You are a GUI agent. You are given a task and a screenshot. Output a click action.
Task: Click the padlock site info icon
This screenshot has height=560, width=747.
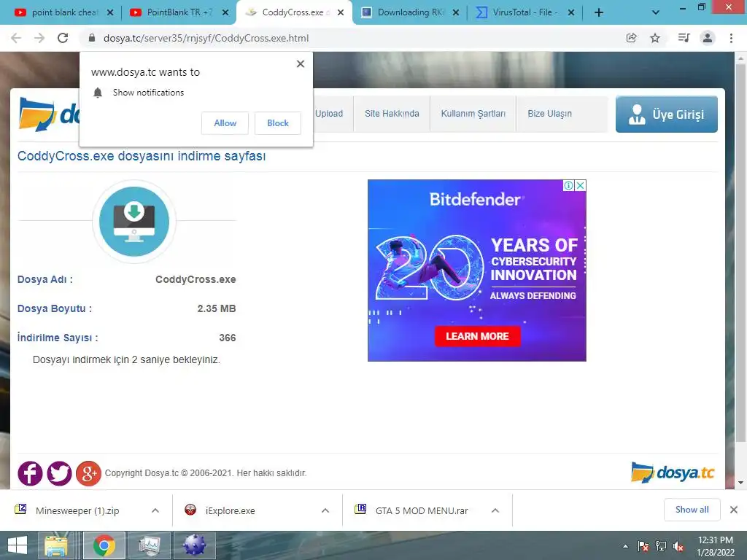[92, 38]
